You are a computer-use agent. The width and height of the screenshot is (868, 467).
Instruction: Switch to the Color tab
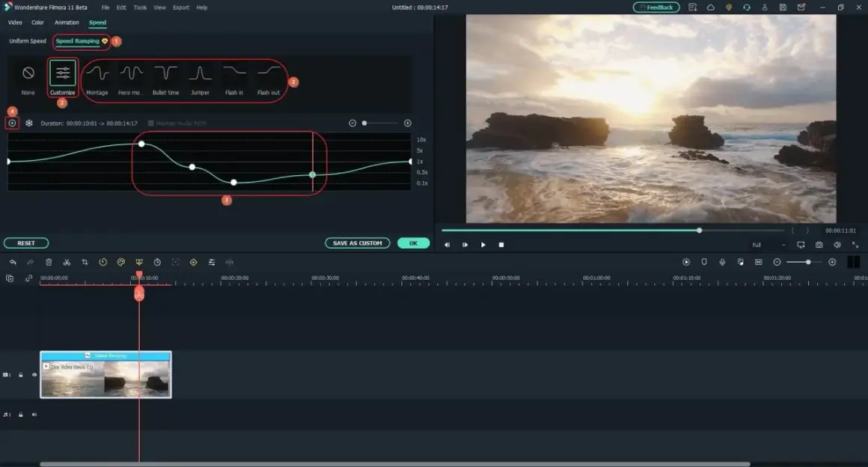click(x=37, y=22)
